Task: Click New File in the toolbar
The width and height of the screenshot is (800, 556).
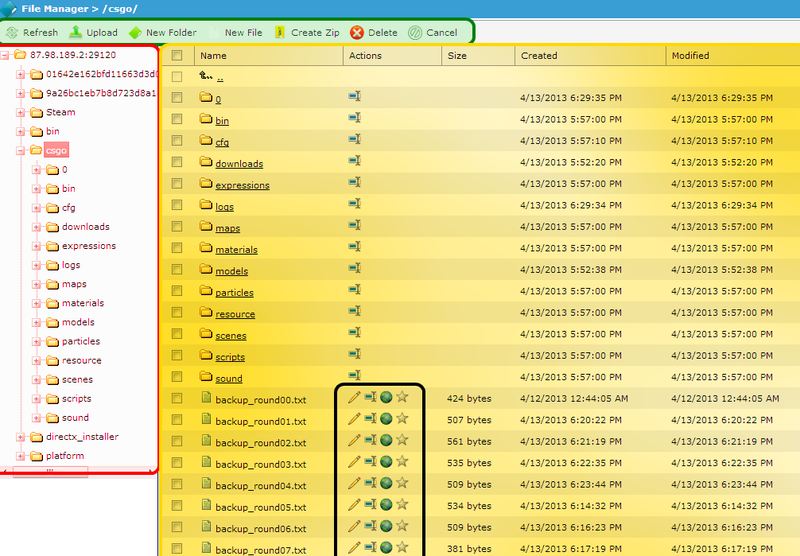Action: pos(237,33)
